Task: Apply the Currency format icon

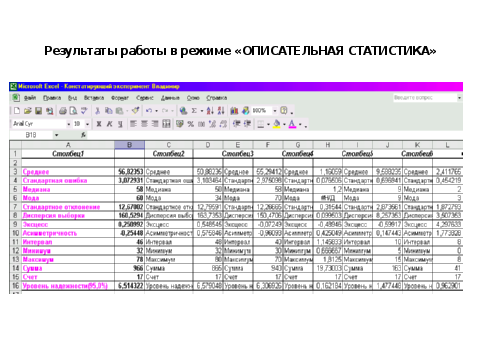Action: 180,124
